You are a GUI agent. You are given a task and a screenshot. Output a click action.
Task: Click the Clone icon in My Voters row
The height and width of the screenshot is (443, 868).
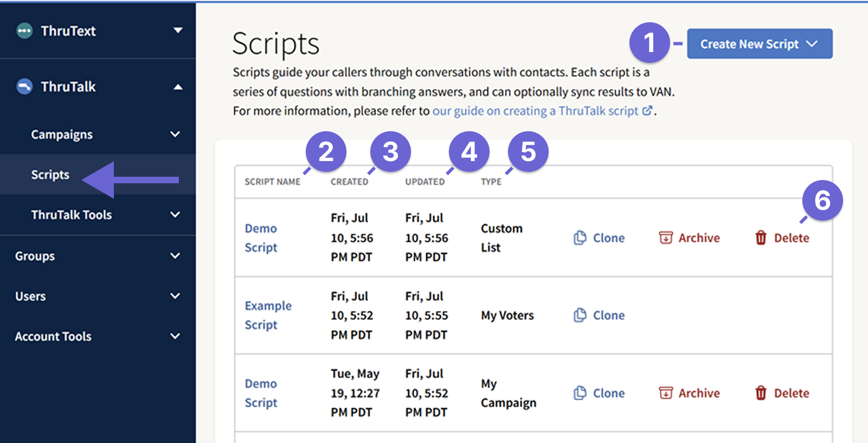(580, 315)
